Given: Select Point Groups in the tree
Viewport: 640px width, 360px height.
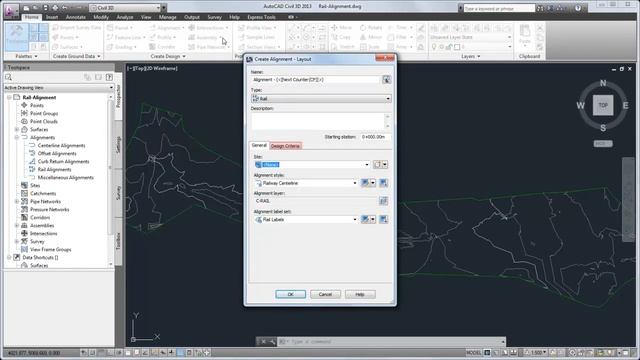Looking at the screenshot, I should [44, 113].
